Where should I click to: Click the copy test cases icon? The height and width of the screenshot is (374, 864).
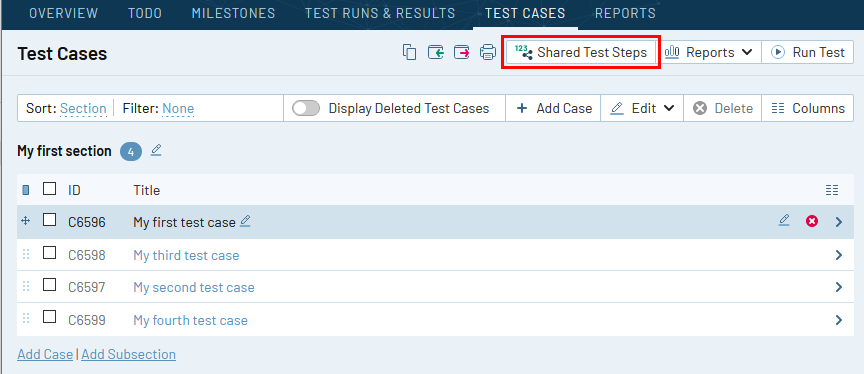pyautogui.click(x=409, y=52)
